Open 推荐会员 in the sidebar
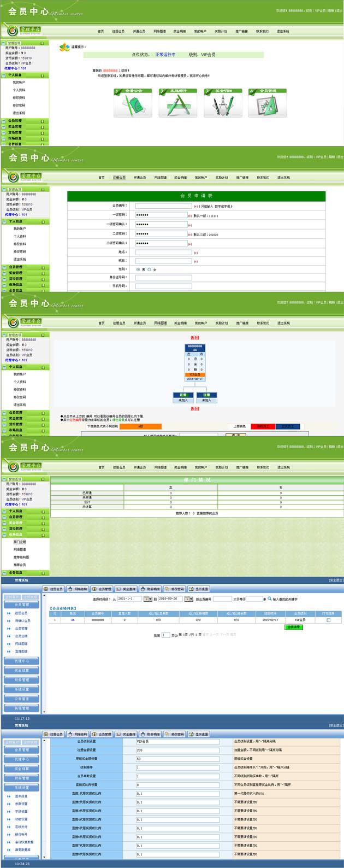 pos(20,565)
